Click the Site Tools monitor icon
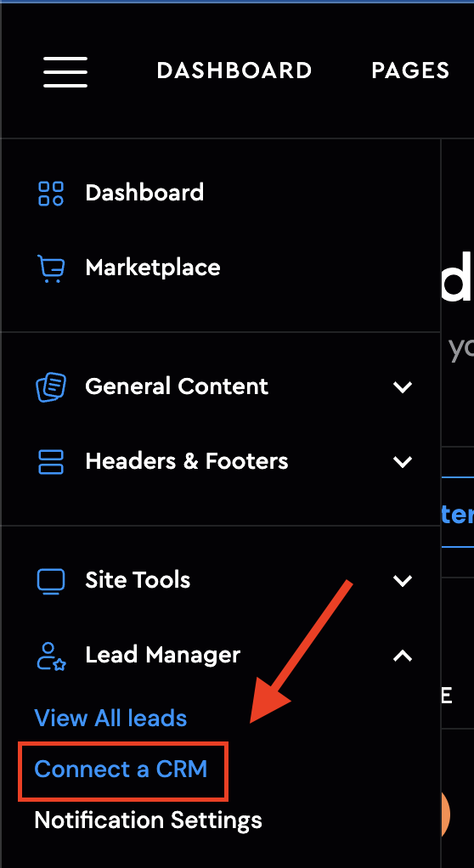 [x=50, y=580]
